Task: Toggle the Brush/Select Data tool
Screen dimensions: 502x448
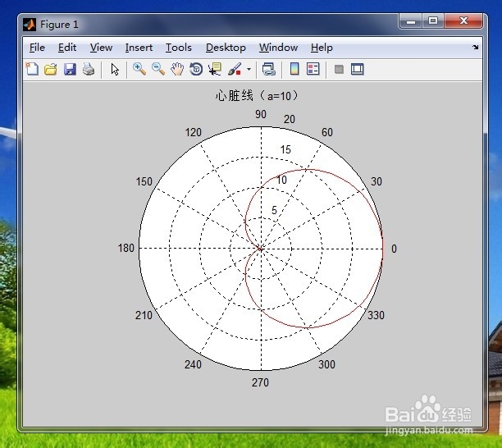Action: pos(235,69)
